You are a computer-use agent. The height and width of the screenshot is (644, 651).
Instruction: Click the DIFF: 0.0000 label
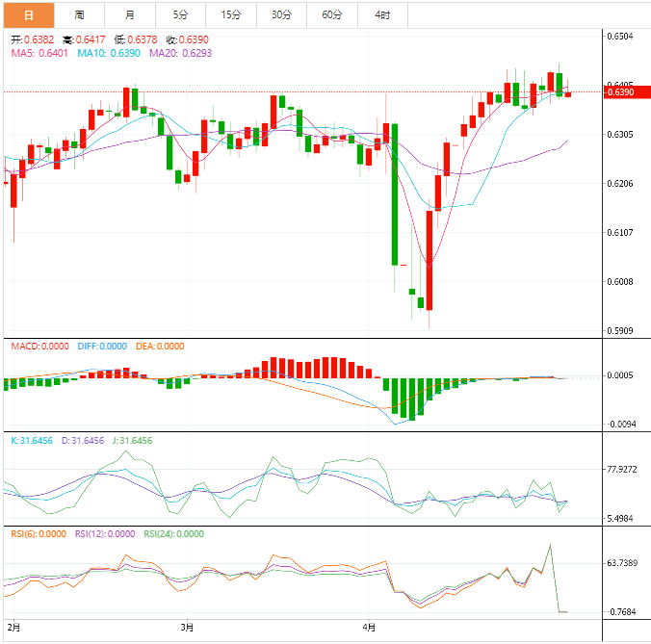pos(102,346)
